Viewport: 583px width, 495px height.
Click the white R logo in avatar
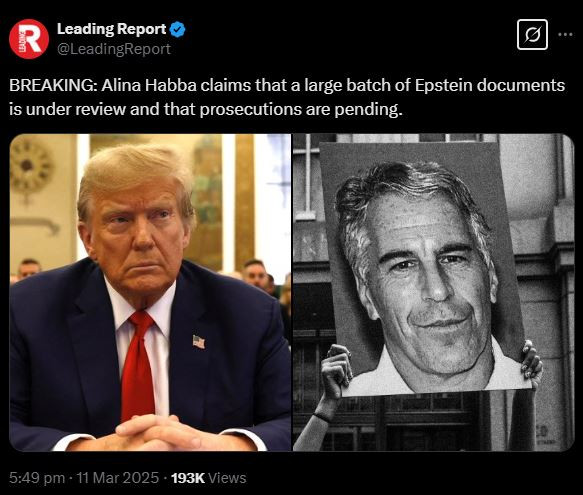pyautogui.click(x=31, y=38)
